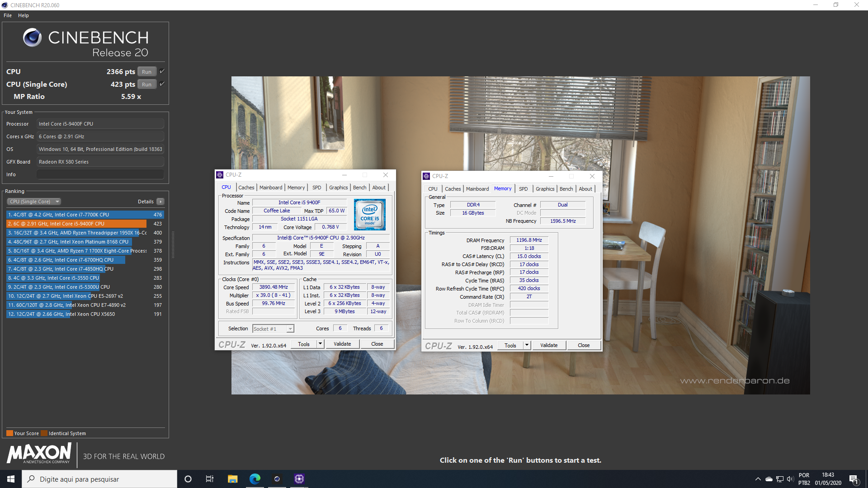Click Validate in right CPU-Z window
868x488 pixels.
click(x=549, y=346)
